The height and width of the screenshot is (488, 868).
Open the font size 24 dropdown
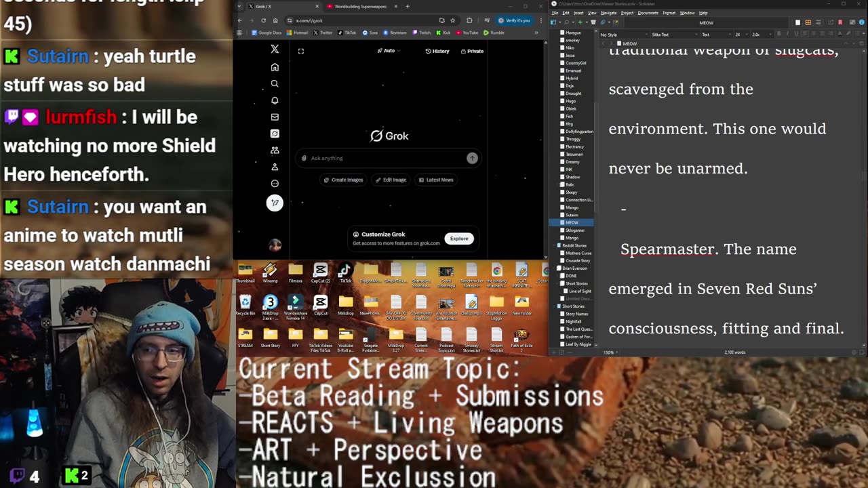click(741, 35)
